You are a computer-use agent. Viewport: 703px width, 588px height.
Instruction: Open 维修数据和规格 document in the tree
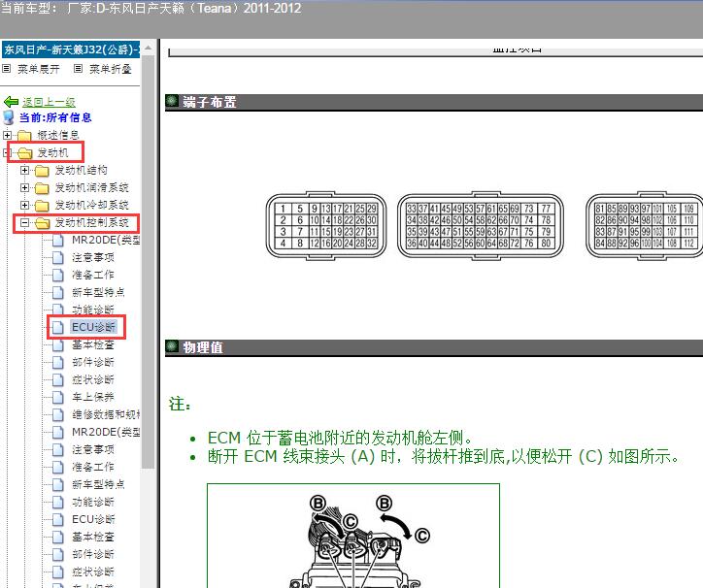point(106,414)
